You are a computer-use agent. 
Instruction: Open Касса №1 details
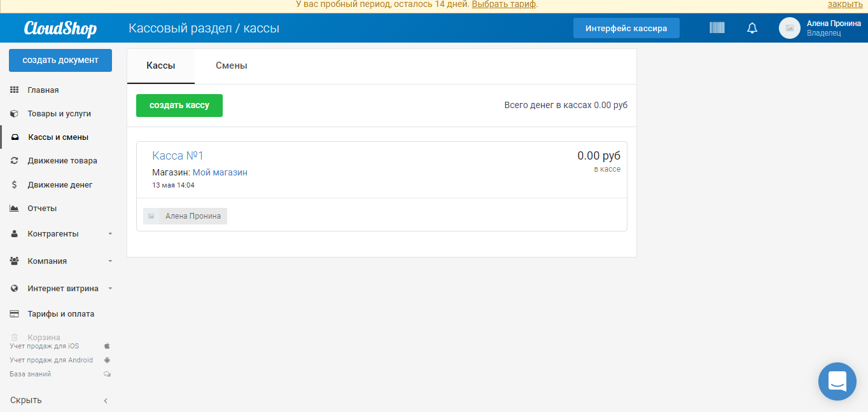(x=178, y=154)
